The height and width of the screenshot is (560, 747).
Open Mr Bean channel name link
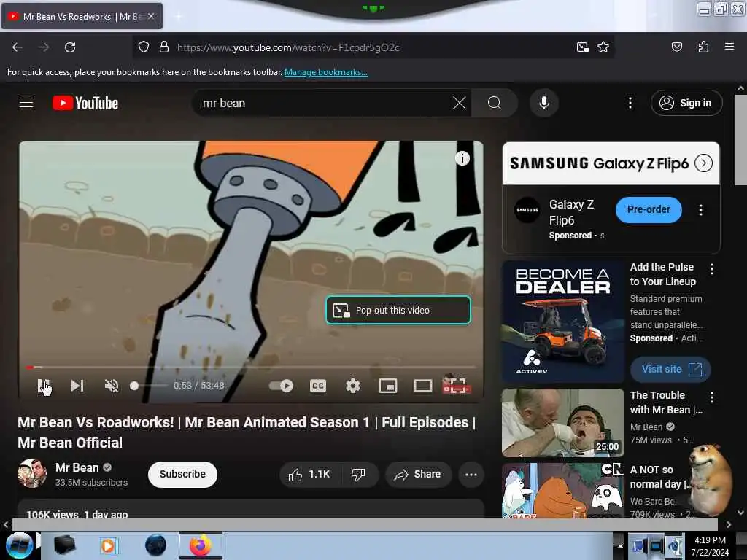(77, 467)
